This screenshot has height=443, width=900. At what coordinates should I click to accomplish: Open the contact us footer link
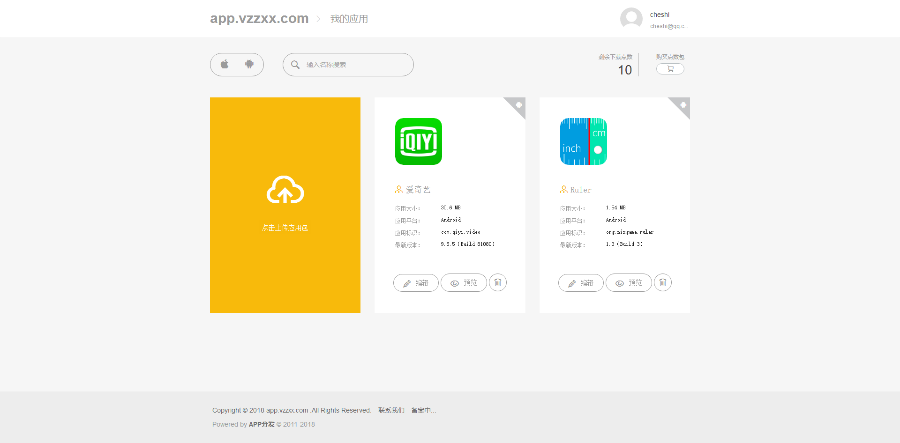391,410
